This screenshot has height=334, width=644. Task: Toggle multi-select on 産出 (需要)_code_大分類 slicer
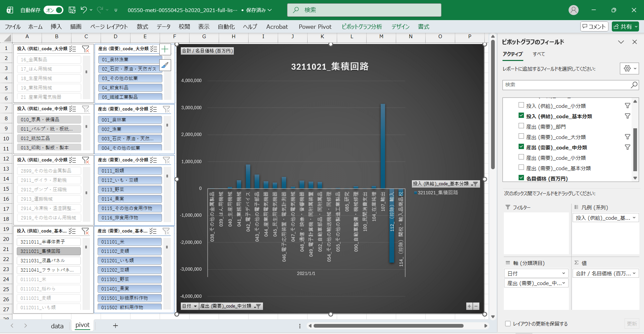[x=154, y=49]
